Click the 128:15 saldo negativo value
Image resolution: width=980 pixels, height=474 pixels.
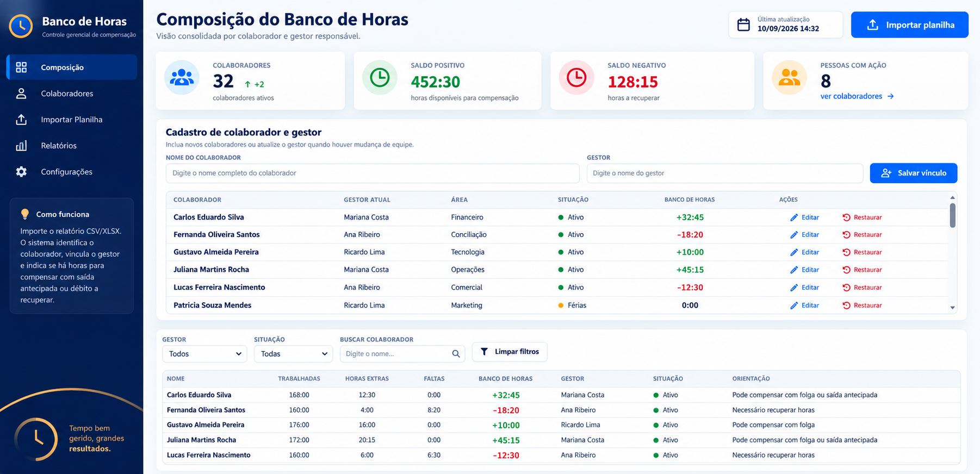(x=632, y=82)
